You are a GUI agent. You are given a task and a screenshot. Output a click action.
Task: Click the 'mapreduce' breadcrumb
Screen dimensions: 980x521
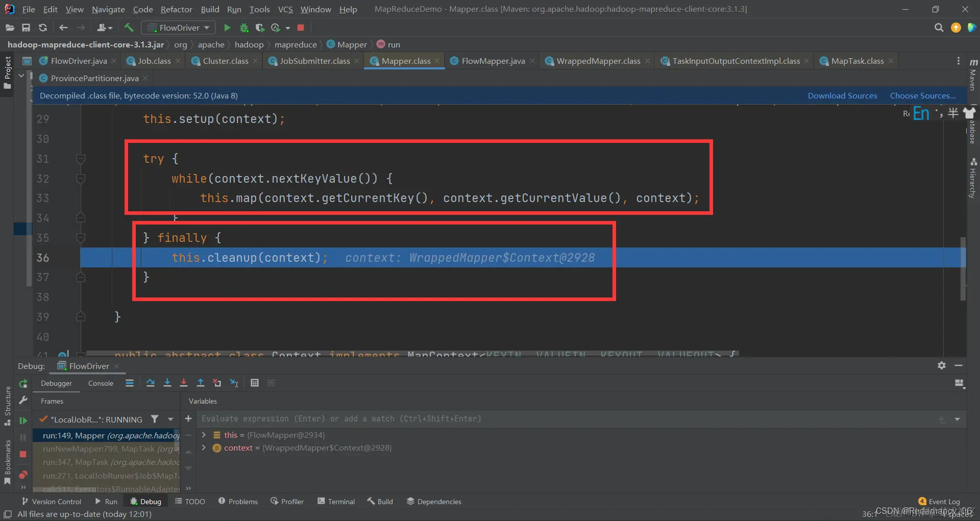click(296, 44)
